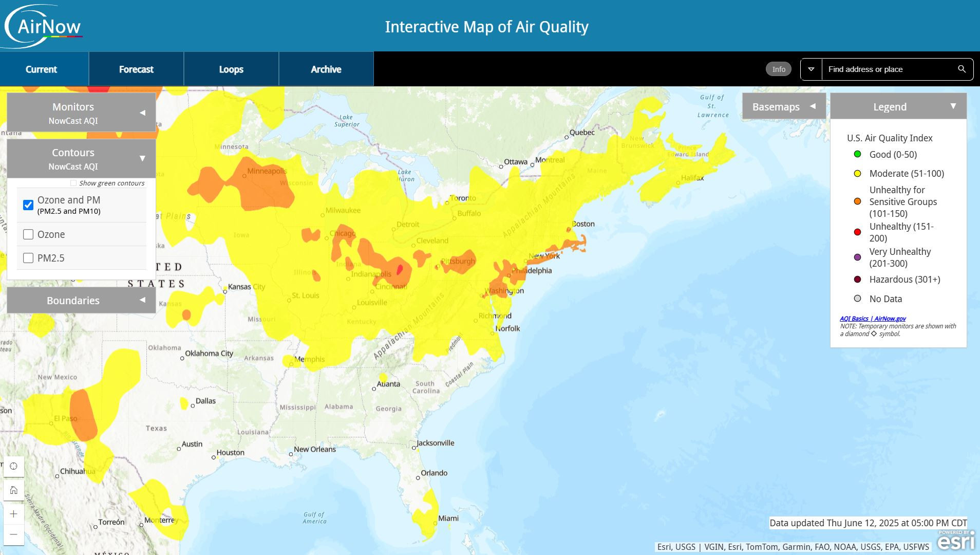This screenshot has height=555, width=980.
Task: Click the Find address or place field
Action: pos(889,69)
